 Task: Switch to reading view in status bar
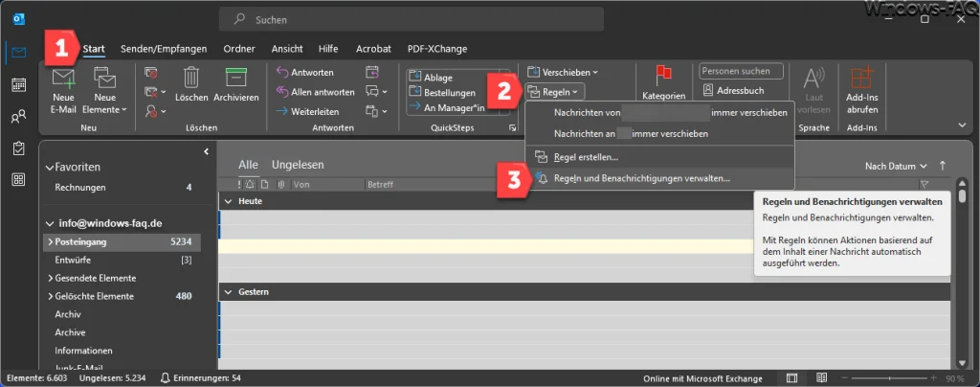[x=821, y=378]
